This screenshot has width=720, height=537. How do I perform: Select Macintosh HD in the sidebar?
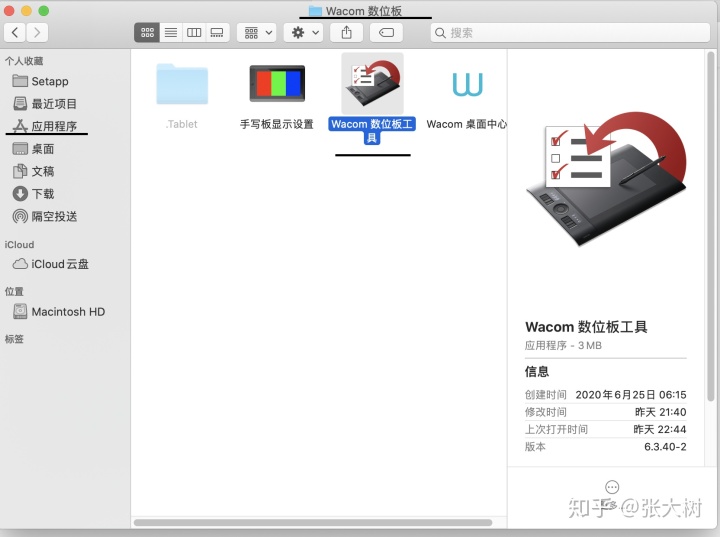coord(59,311)
